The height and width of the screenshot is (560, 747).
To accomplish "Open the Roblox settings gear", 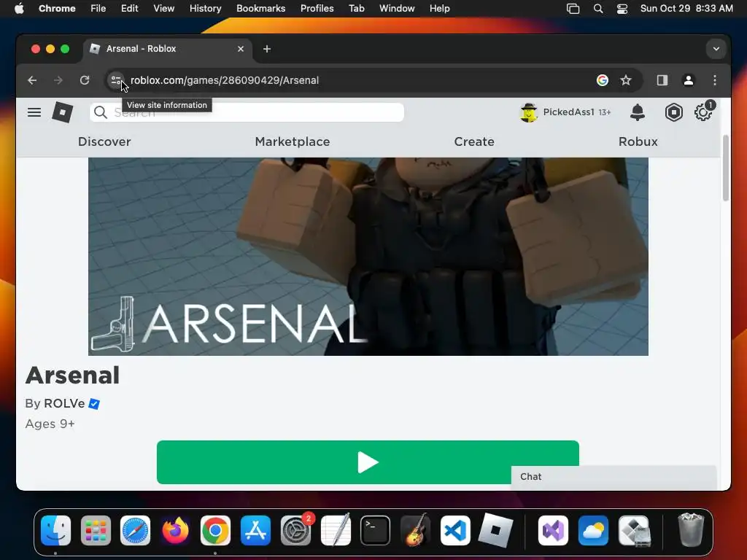I will tap(703, 113).
